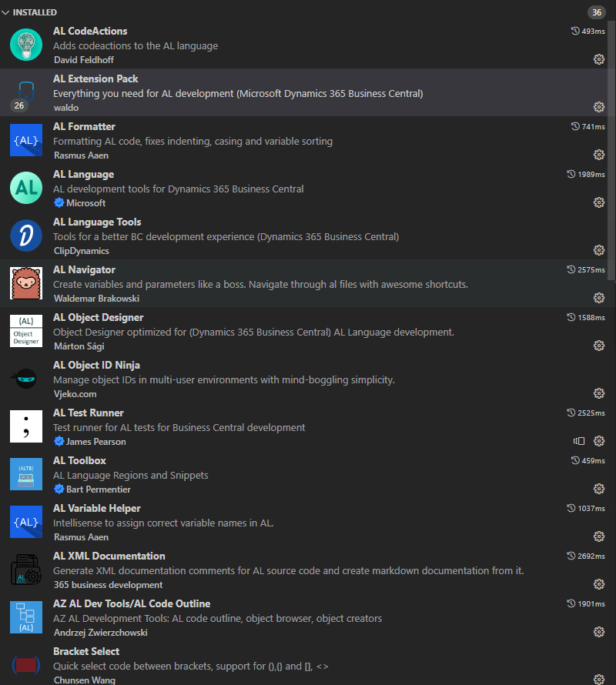
Task: Open manage gear for AL Navigator
Action: coord(599,298)
